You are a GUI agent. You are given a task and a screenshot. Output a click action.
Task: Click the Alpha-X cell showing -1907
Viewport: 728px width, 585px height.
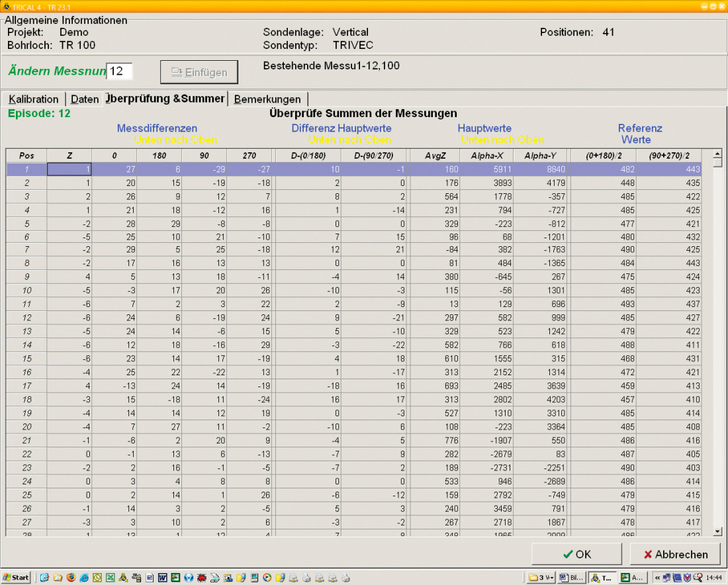pyautogui.click(x=487, y=441)
